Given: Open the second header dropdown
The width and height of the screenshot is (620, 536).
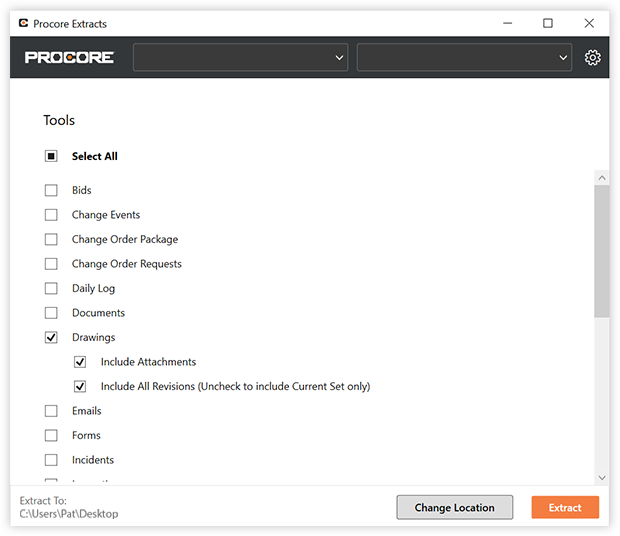Looking at the screenshot, I should (x=464, y=58).
